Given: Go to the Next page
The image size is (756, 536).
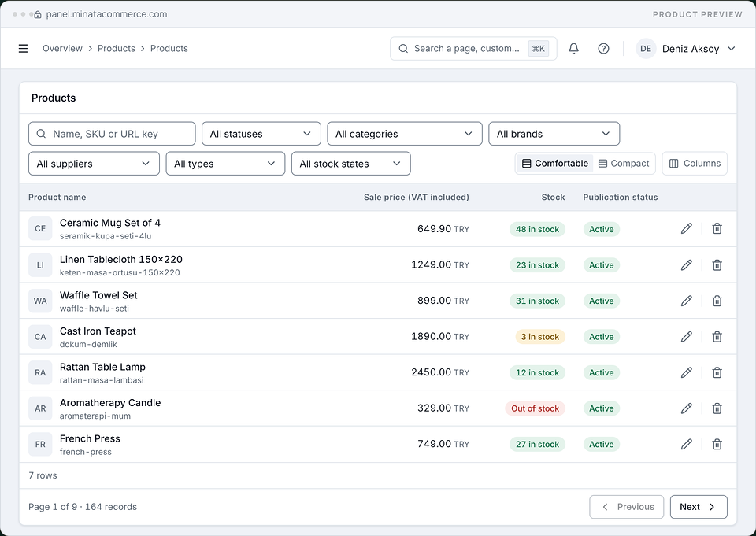Looking at the screenshot, I should (699, 507).
